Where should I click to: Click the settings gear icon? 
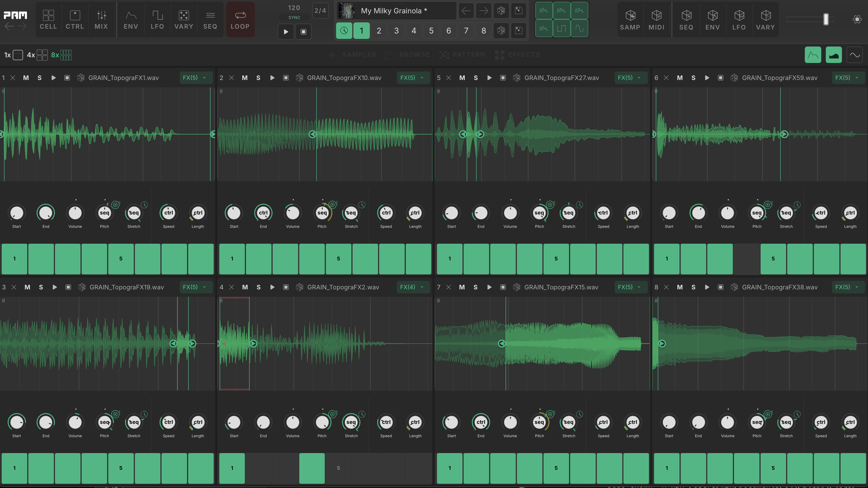(x=857, y=19)
